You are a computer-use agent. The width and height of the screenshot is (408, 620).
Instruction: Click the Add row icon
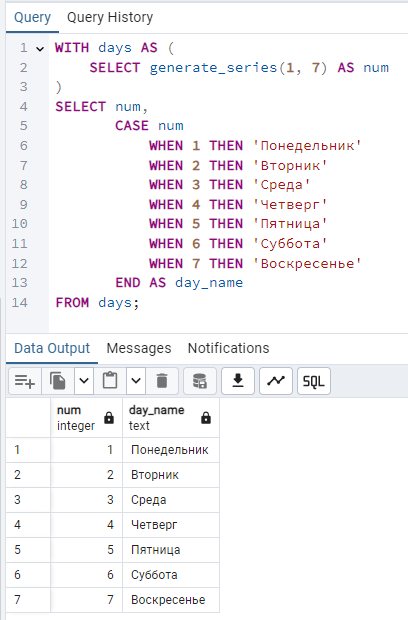[x=25, y=381]
